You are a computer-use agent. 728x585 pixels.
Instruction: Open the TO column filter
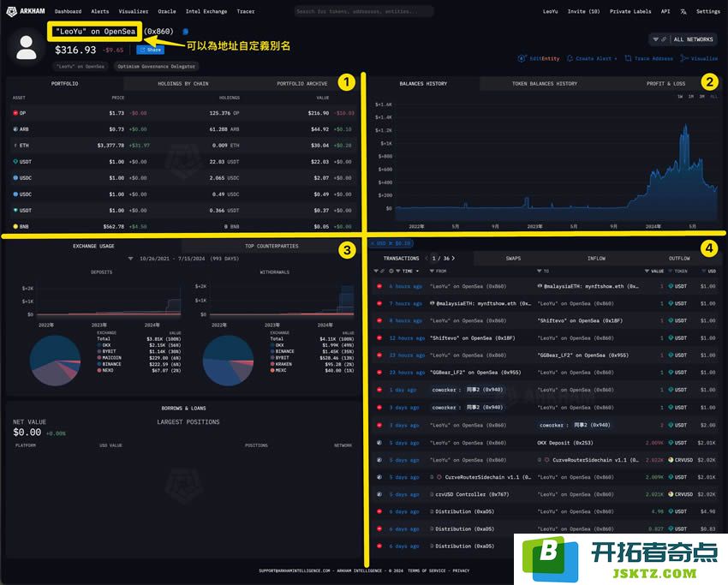539,272
